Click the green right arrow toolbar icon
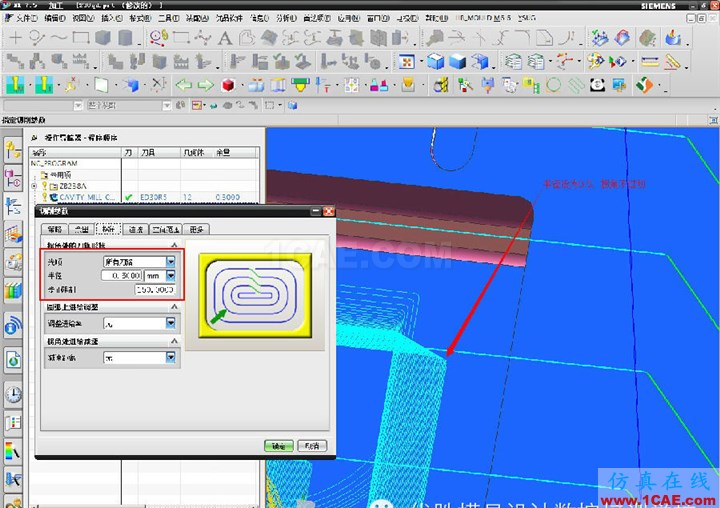The width and height of the screenshot is (720, 508). [x=205, y=85]
